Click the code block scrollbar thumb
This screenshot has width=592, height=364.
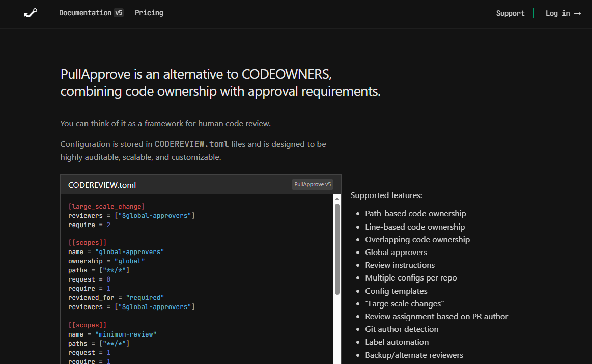coord(337,249)
